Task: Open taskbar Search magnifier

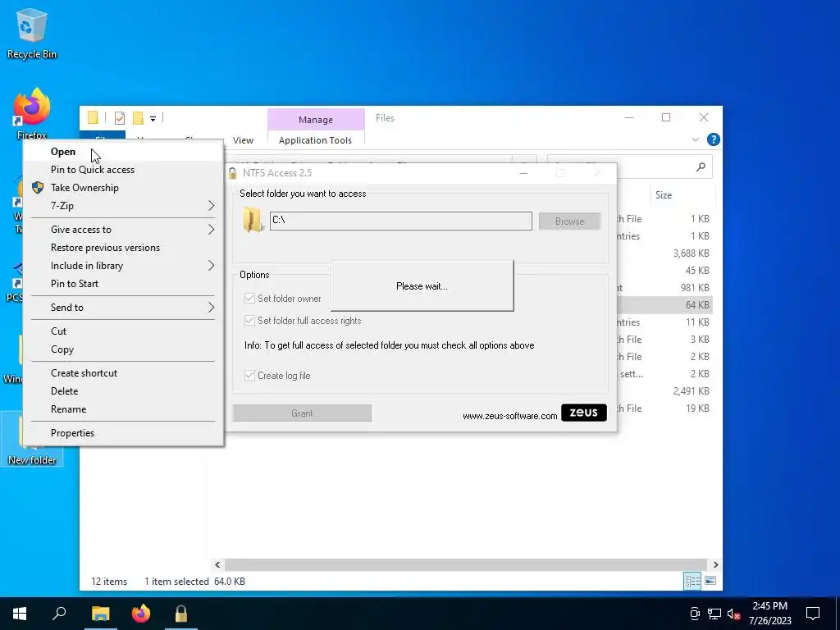Action: click(59, 614)
